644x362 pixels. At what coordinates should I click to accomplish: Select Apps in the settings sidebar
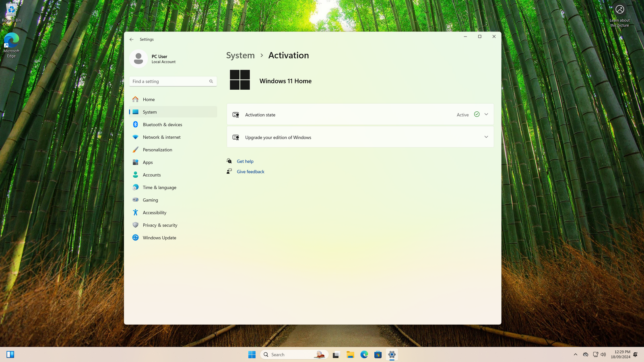tap(173, 162)
